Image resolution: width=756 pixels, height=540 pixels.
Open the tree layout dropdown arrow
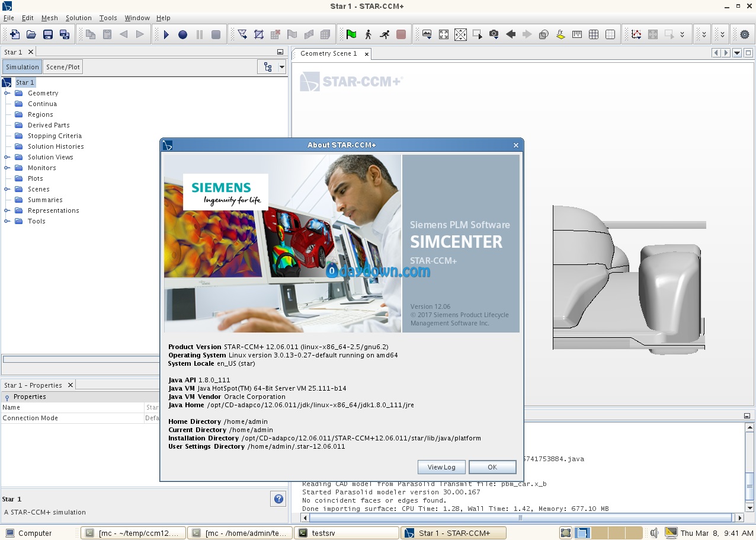coord(281,67)
